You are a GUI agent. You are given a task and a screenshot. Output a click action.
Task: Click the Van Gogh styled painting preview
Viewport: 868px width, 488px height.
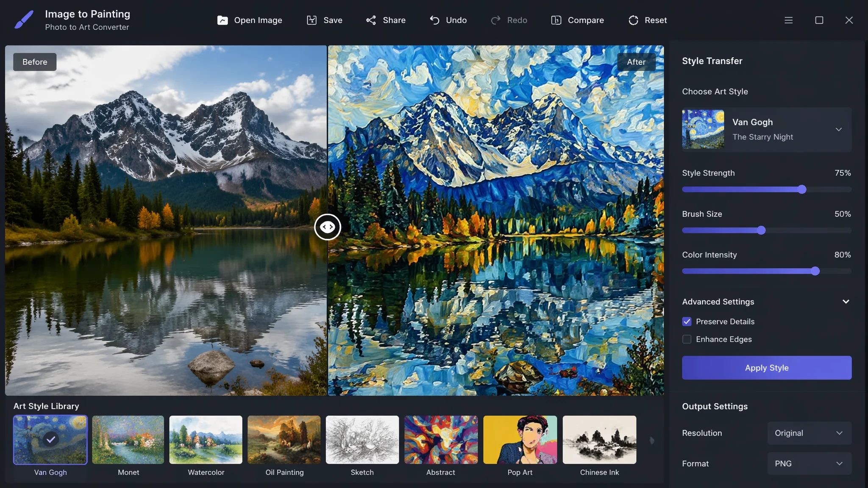[496, 220]
